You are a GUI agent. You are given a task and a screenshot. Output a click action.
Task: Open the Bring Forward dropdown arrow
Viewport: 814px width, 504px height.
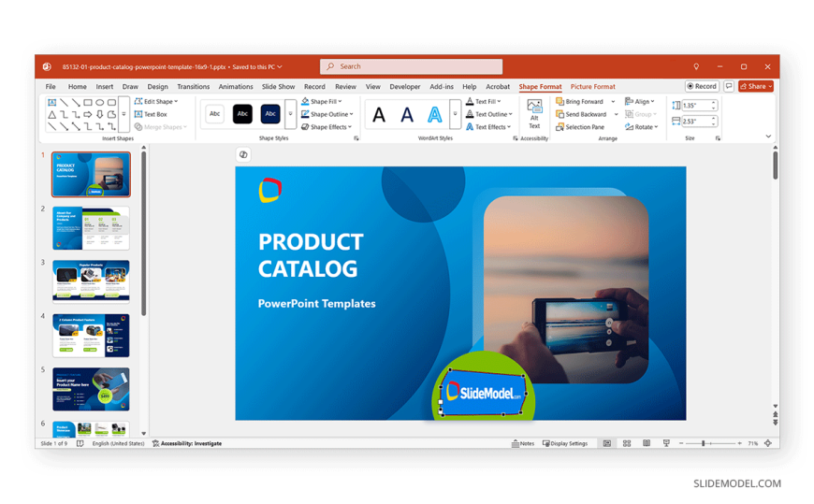click(613, 102)
